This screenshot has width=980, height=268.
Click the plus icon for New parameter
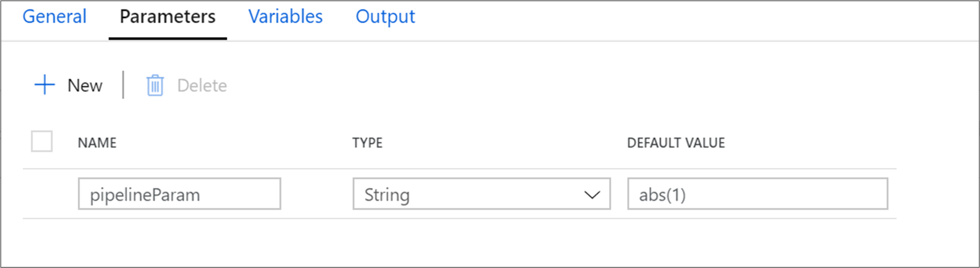(x=45, y=85)
